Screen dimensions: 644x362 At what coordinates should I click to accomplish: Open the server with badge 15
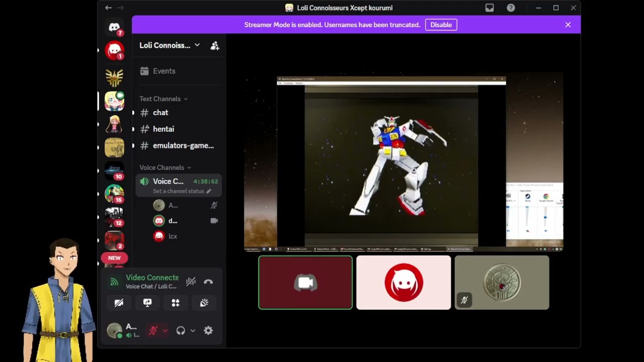(114, 194)
